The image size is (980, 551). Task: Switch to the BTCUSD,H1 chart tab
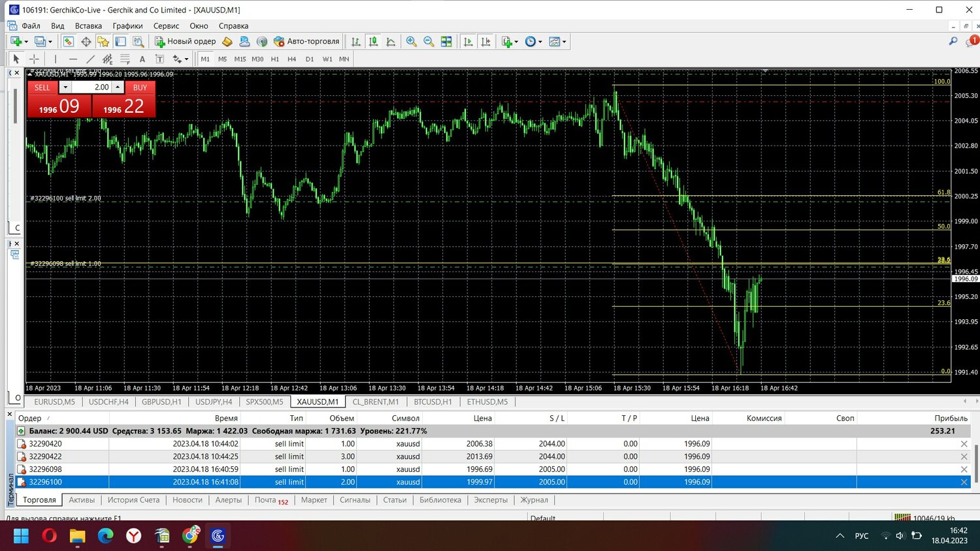[433, 402]
